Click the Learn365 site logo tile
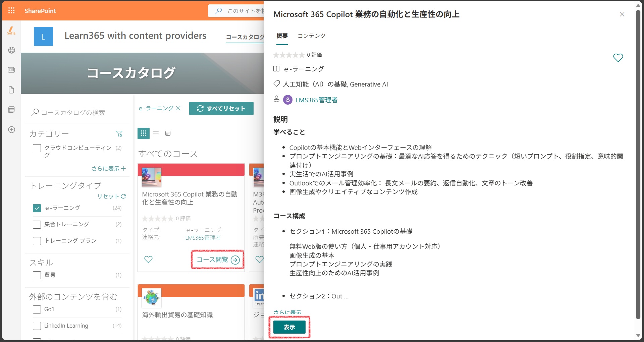This screenshot has width=644, height=342. (x=43, y=36)
